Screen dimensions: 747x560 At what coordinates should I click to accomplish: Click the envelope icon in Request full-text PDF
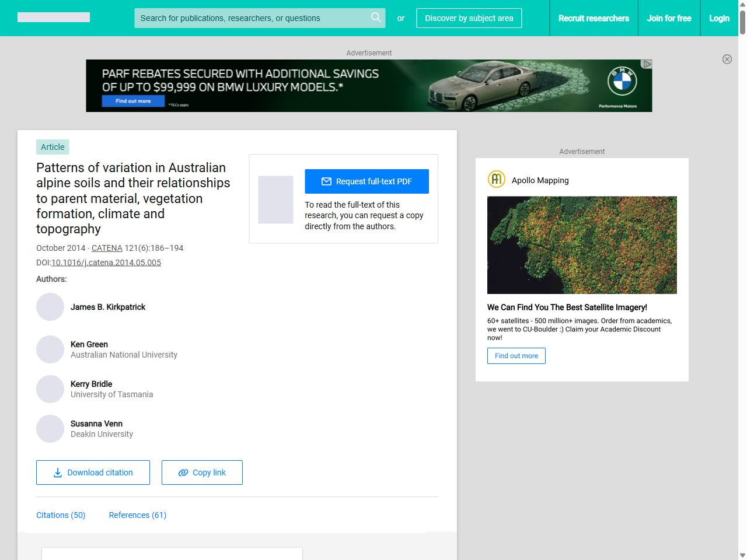(x=327, y=181)
